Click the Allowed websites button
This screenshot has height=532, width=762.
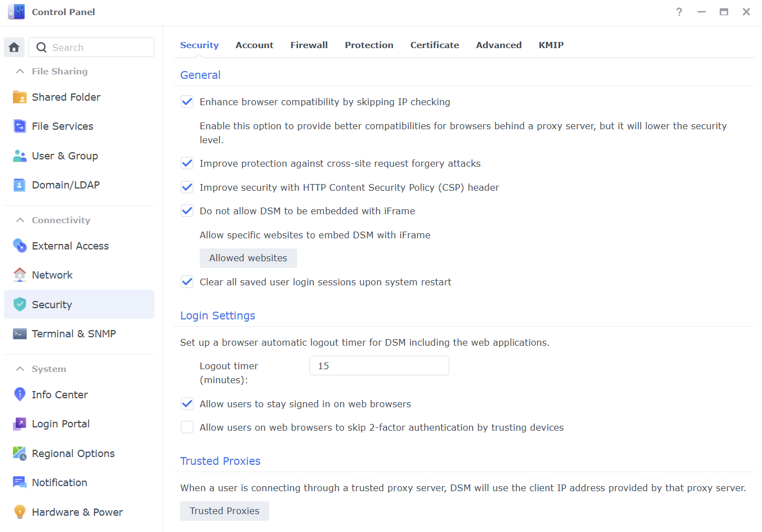tap(248, 258)
